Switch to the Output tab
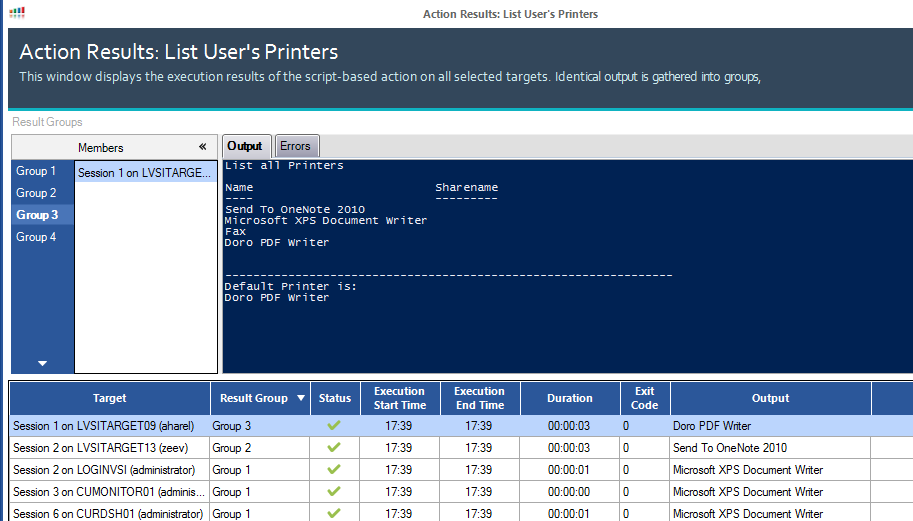Viewport: 913px width, 521px height. point(245,146)
